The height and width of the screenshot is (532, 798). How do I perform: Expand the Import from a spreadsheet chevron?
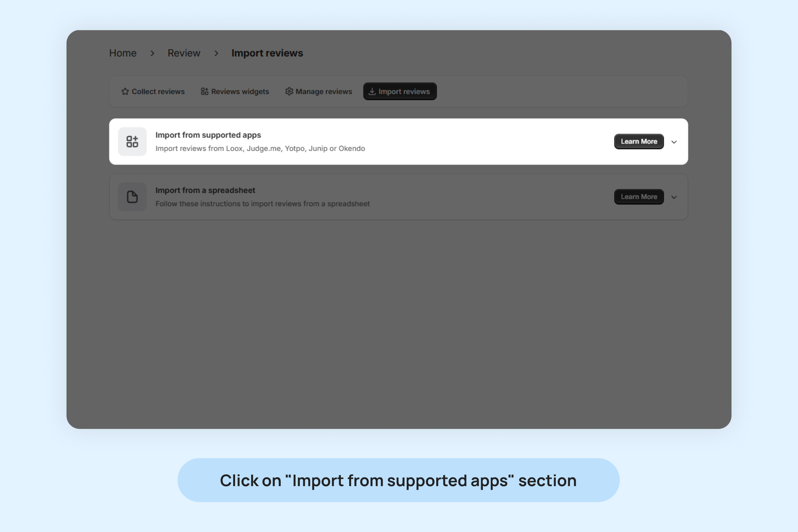(x=674, y=197)
